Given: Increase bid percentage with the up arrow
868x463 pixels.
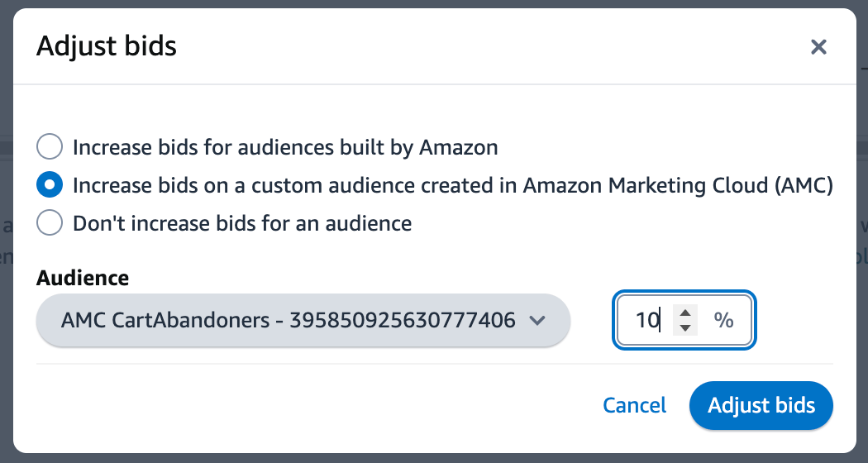Looking at the screenshot, I should [x=684, y=312].
